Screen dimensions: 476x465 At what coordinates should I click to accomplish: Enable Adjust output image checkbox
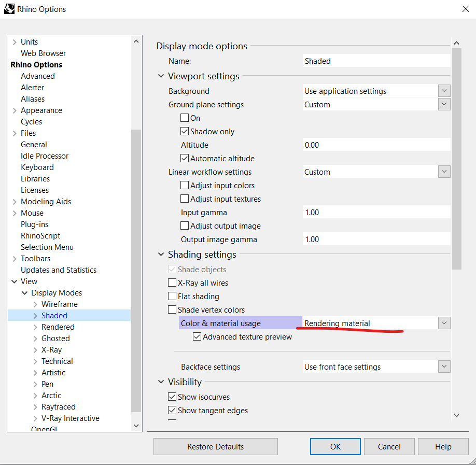pyautogui.click(x=185, y=226)
